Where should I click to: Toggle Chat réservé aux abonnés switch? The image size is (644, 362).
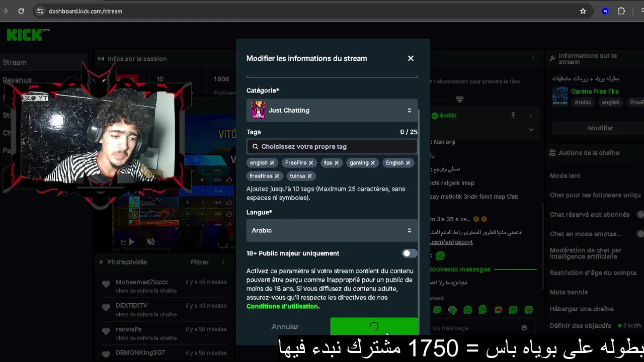click(640, 215)
